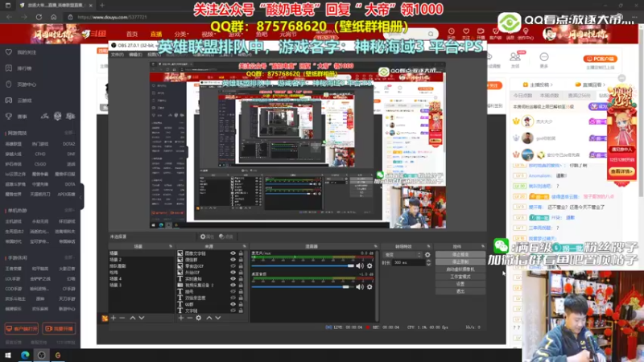Reload the page in the browser toolbar

(x=39, y=17)
